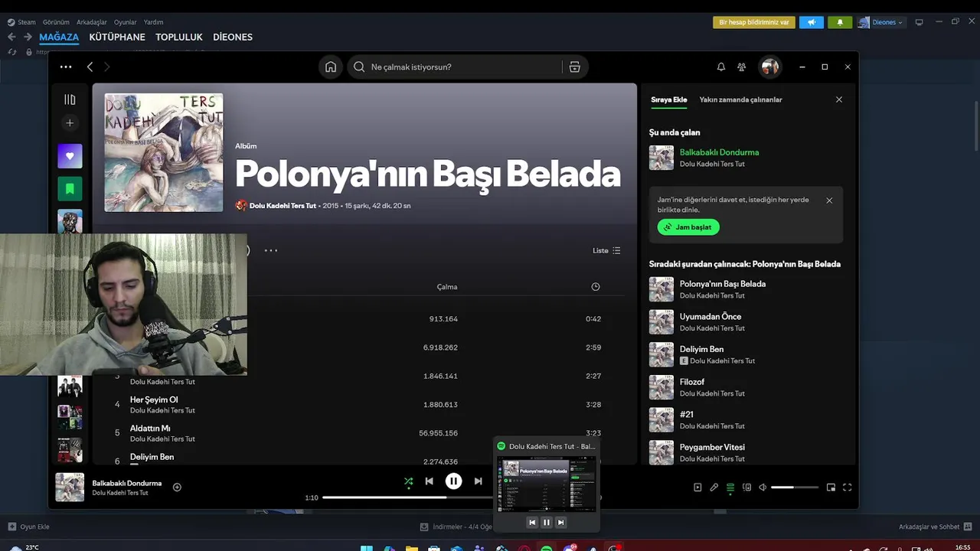Go back in Spotify navigation
The width and height of the screenshot is (980, 551).
click(x=90, y=67)
